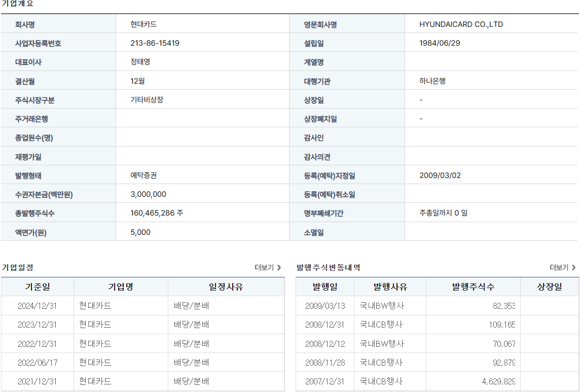
Task: Select the registration date 2009/03/02
Action: click(x=440, y=175)
